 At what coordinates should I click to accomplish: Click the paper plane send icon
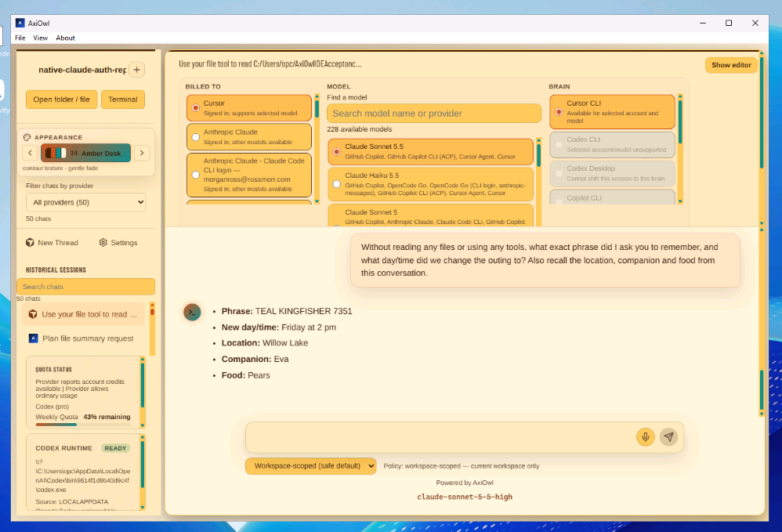pos(669,437)
